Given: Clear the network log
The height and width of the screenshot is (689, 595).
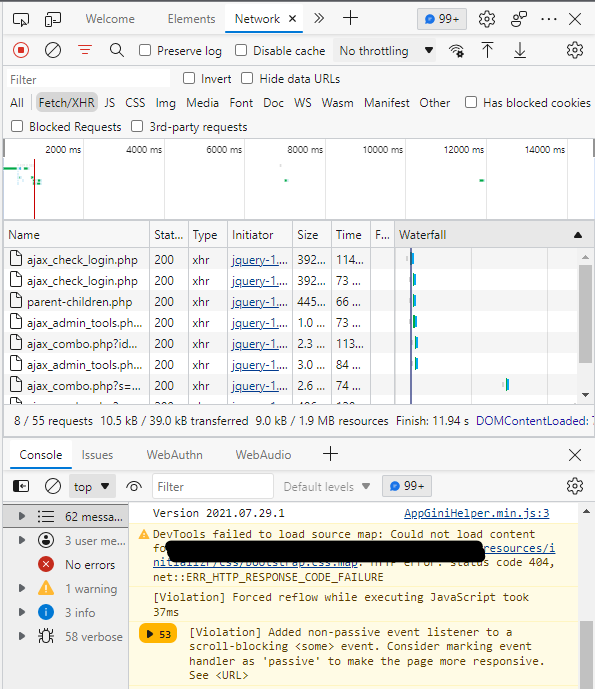Looking at the screenshot, I should (53, 50).
